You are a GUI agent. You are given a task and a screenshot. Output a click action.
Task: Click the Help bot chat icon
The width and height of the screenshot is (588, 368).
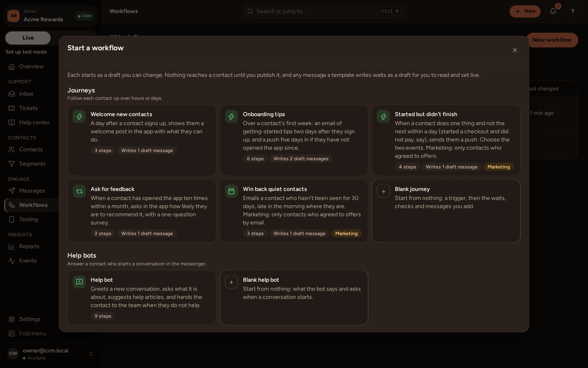(x=79, y=282)
